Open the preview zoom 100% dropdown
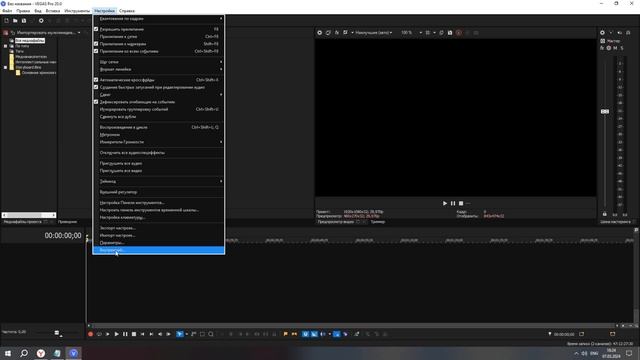Screen dimensions: 640x360 [x=411, y=33]
